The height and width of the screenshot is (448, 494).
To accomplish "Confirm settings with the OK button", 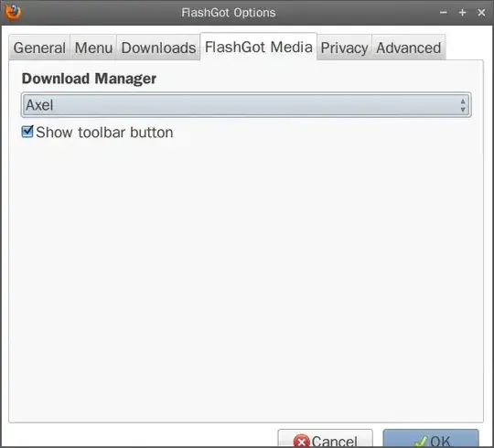I will [x=431, y=439].
